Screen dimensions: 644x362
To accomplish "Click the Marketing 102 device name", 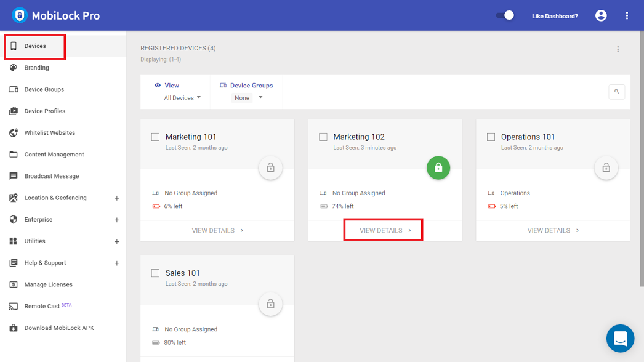I will tap(358, 137).
